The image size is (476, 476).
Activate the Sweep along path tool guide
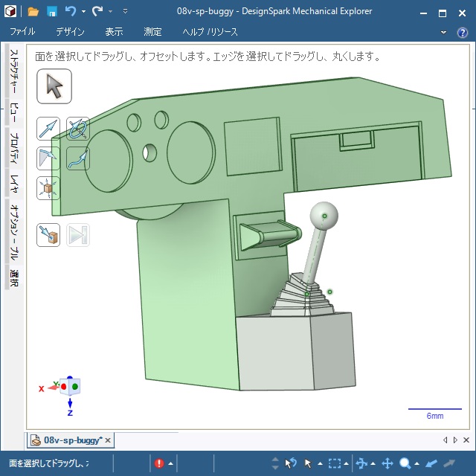coord(77,158)
